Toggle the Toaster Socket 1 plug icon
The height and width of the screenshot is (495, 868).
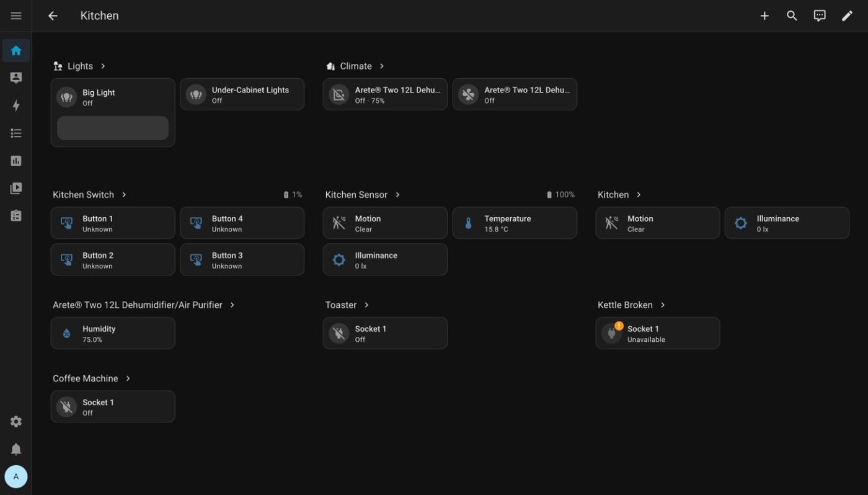(339, 334)
